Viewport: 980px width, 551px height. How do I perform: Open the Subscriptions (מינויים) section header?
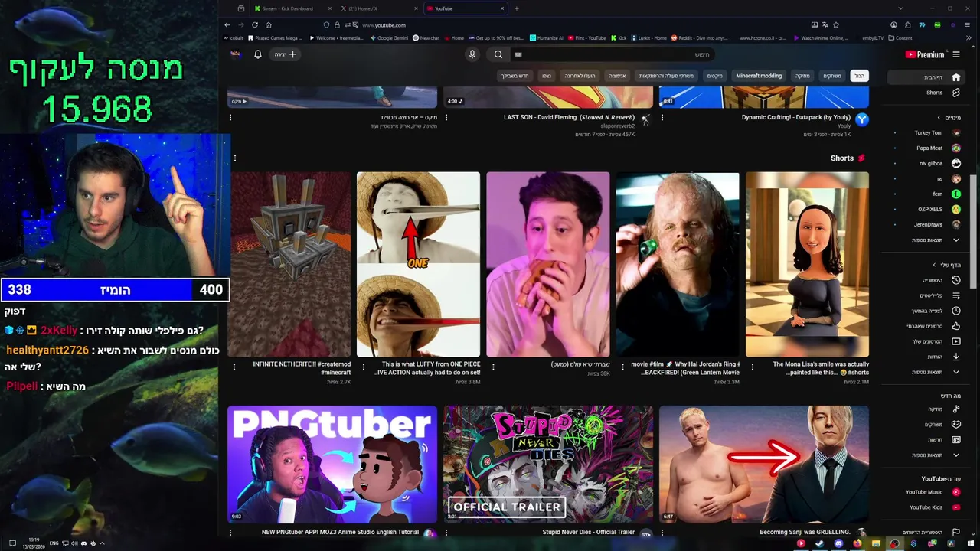950,118
